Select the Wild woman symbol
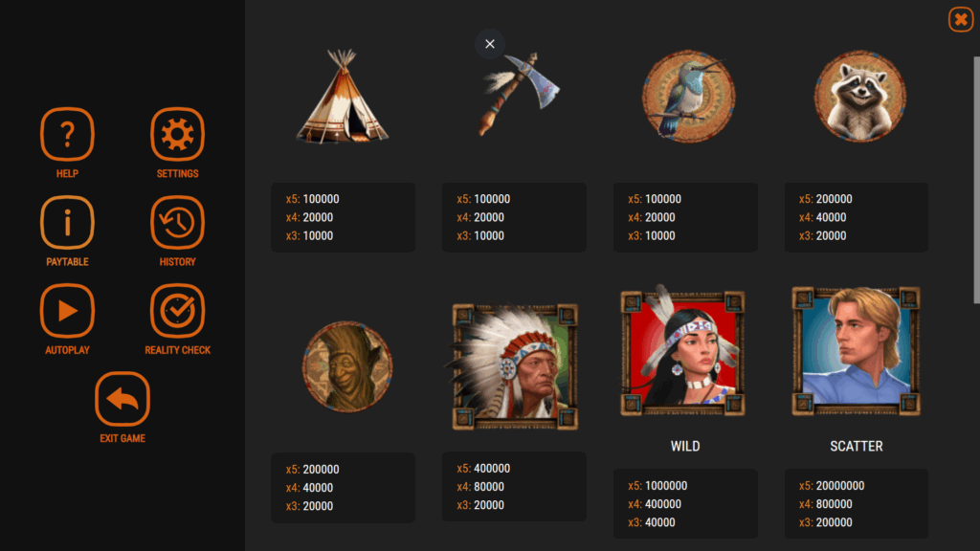The height and width of the screenshot is (551, 980). click(682, 351)
